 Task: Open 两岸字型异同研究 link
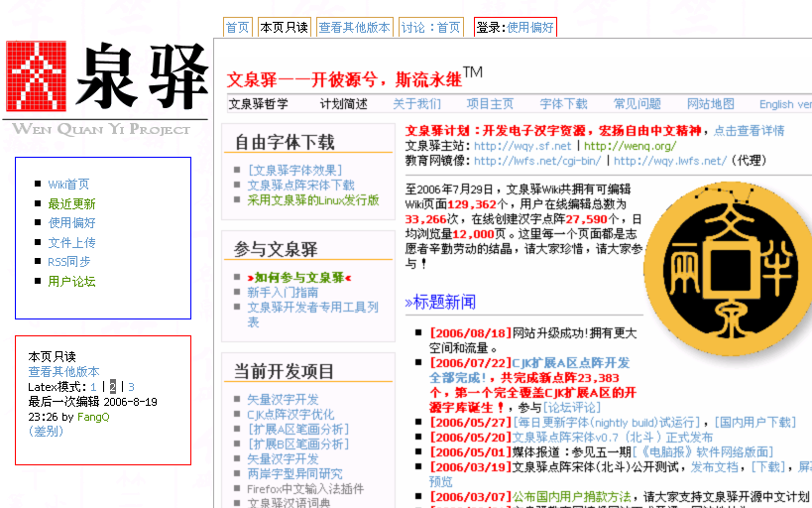coord(294,474)
